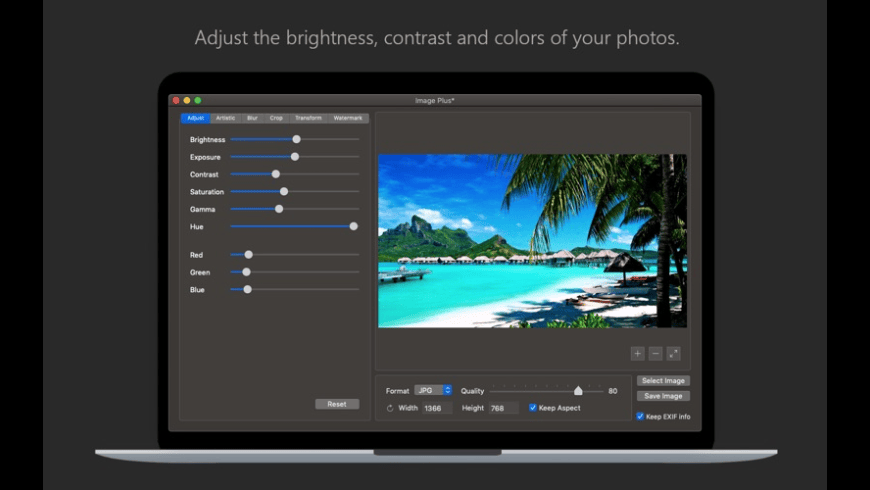Click the zoom out minus icon
870x490 pixels.
click(x=655, y=353)
